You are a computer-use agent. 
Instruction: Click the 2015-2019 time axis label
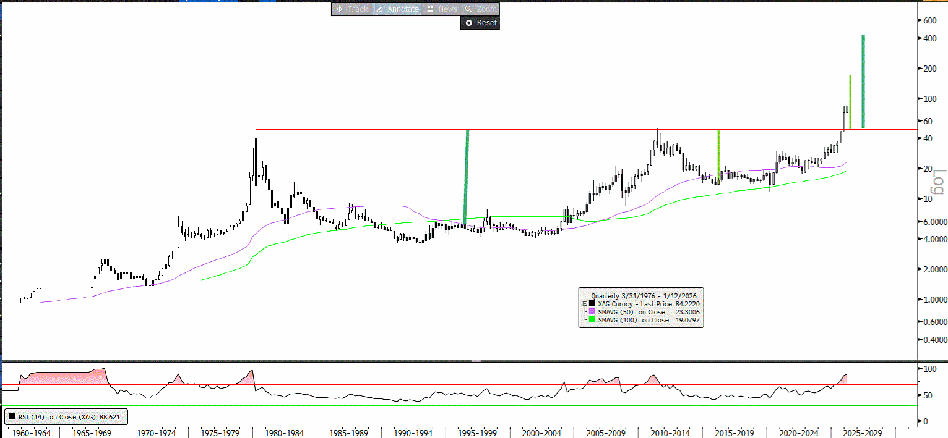pyautogui.click(x=735, y=433)
